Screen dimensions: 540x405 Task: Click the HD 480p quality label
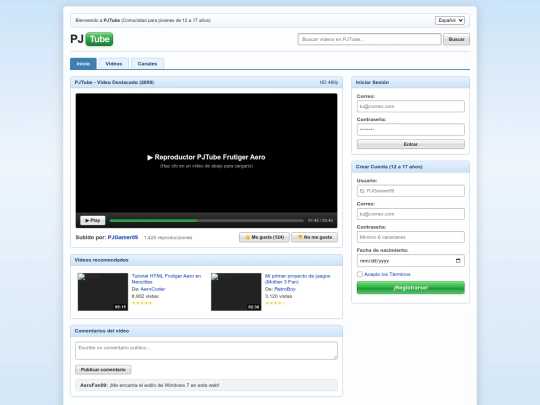329,82
